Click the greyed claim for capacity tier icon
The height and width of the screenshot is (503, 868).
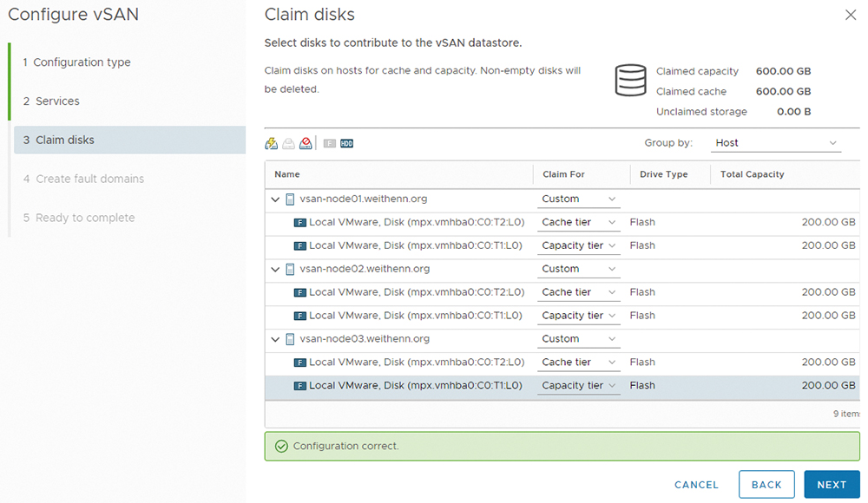pyautogui.click(x=288, y=143)
